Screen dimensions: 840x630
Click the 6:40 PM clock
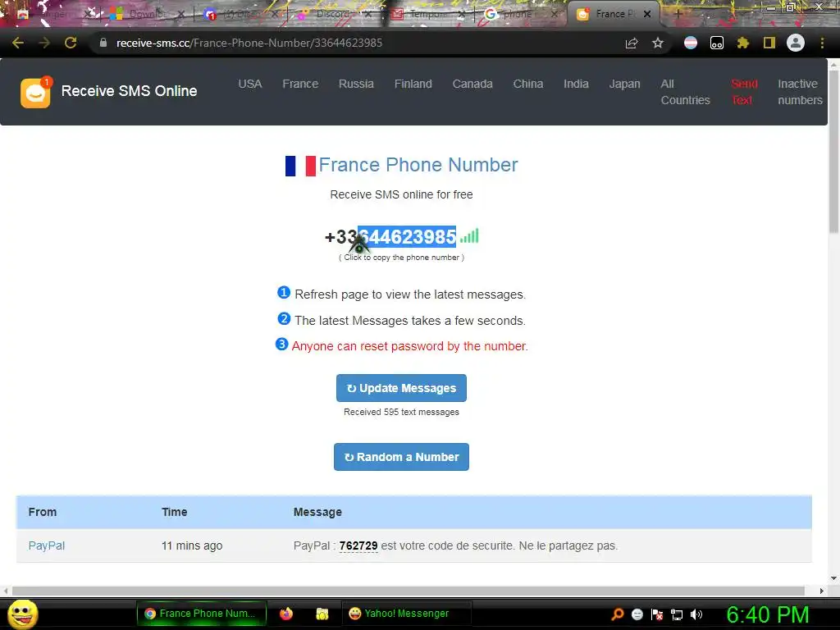(768, 614)
